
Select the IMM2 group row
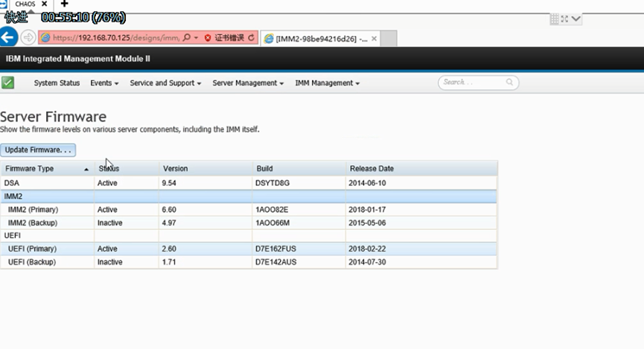(x=249, y=196)
